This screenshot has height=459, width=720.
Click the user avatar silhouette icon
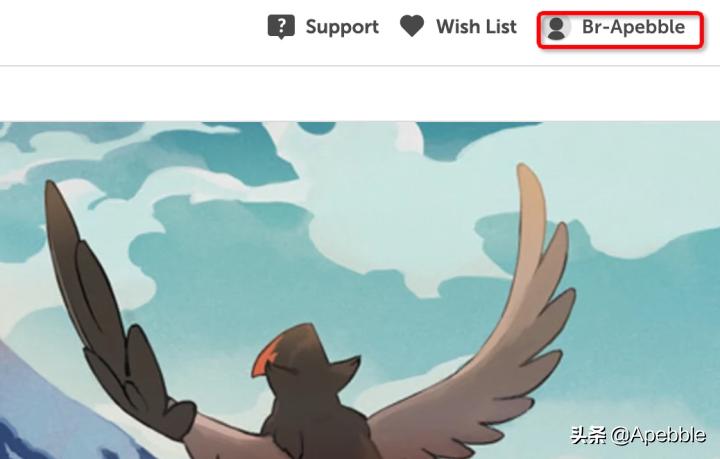557,28
